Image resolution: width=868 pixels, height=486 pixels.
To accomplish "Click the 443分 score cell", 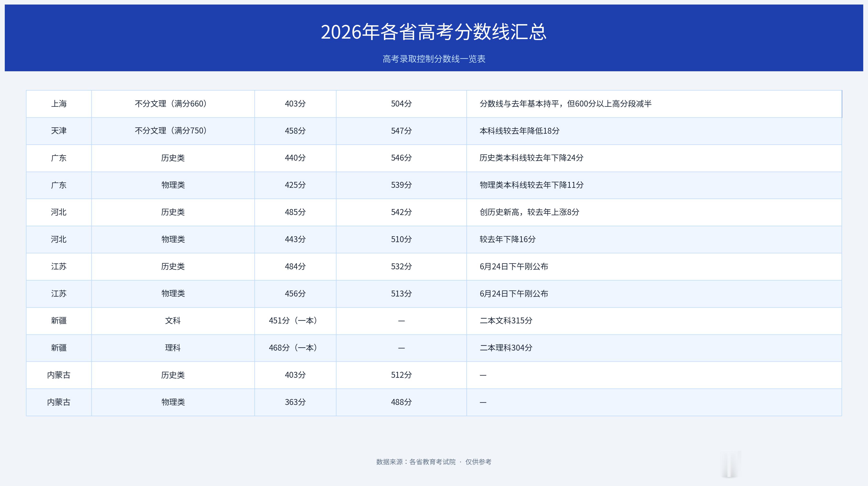I will tap(295, 240).
